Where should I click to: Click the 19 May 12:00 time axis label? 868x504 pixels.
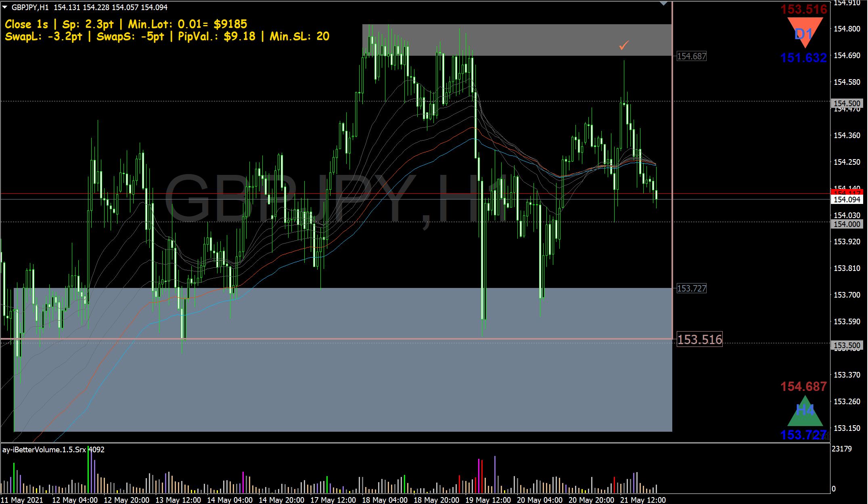point(488,500)
